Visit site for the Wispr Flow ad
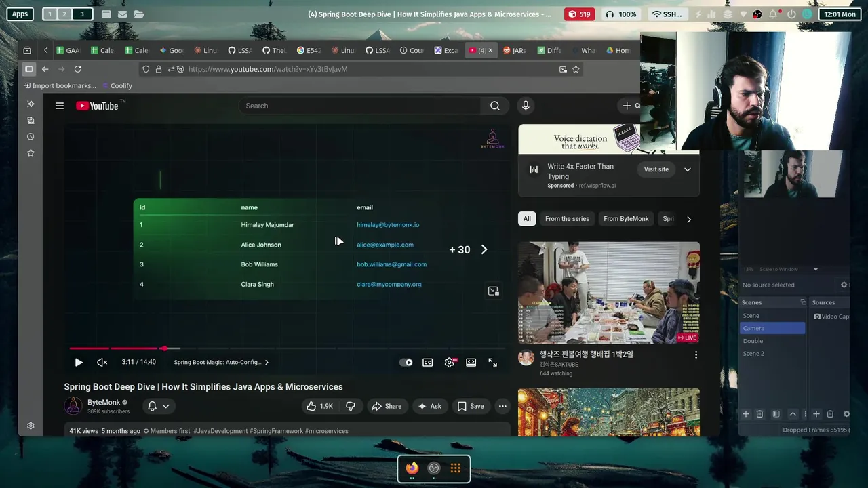The height and width of the screenshot is (488, 868). point(656,169)
